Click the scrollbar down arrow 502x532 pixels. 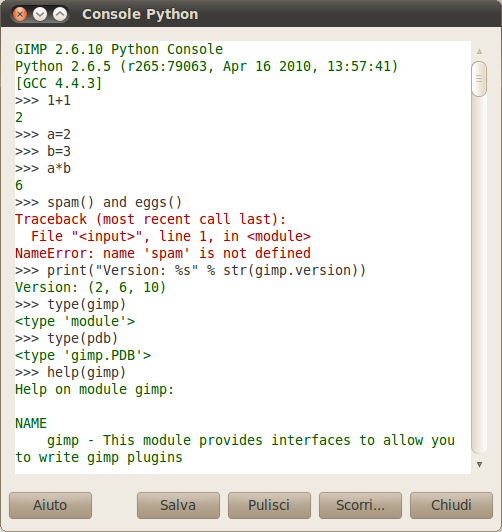tap(479, 464)
